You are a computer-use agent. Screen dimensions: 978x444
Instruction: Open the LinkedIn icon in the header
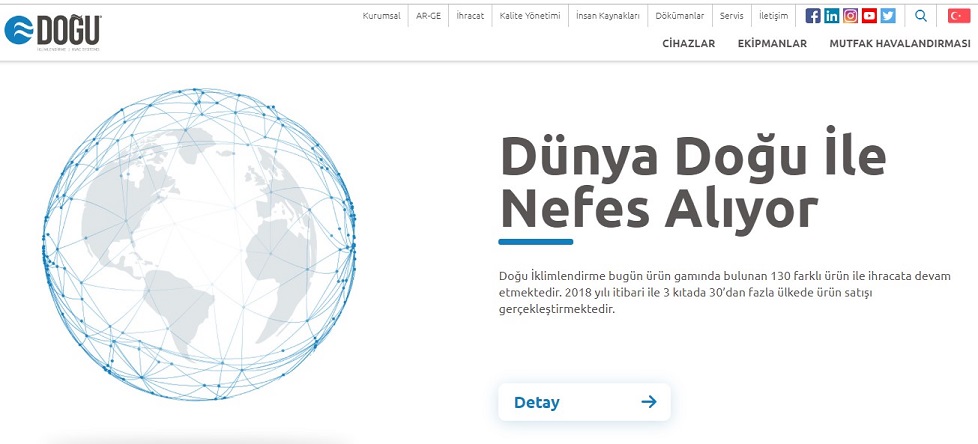click(x=831, y=16)
